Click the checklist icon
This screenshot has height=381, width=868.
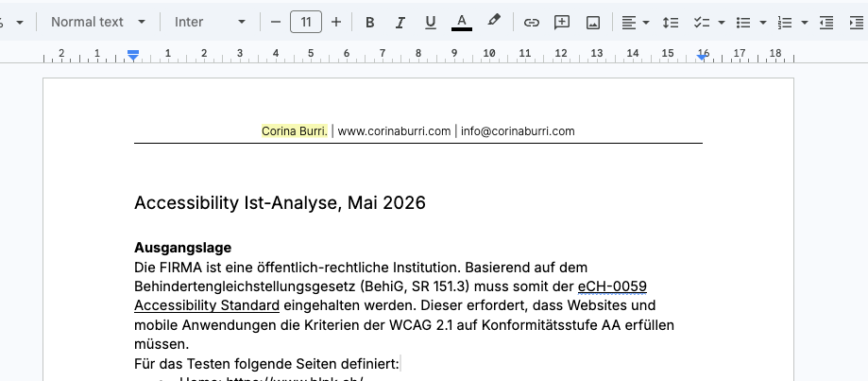701,22
